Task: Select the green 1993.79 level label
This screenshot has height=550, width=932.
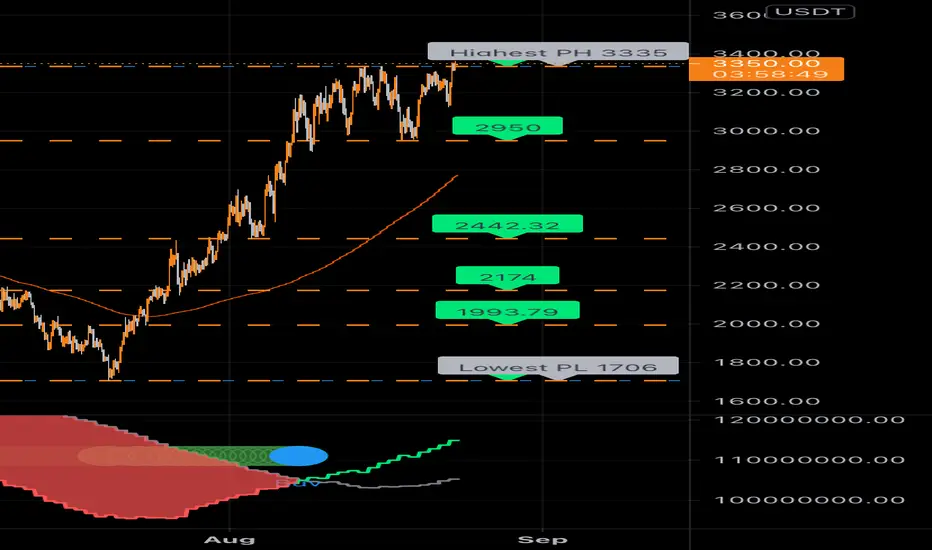Action: (x=507, y=311)
